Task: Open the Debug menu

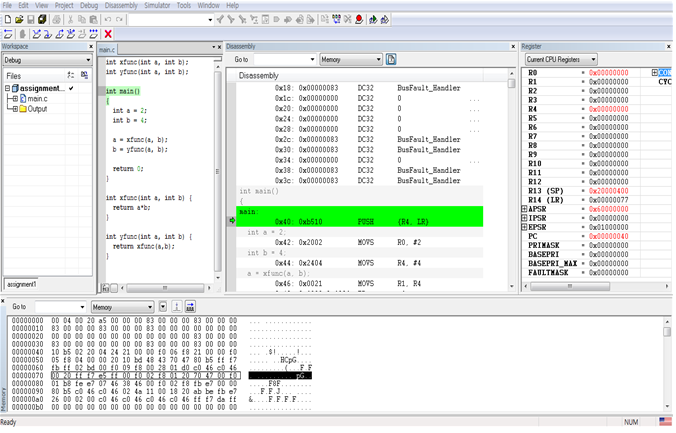Action: click(89, 6)
